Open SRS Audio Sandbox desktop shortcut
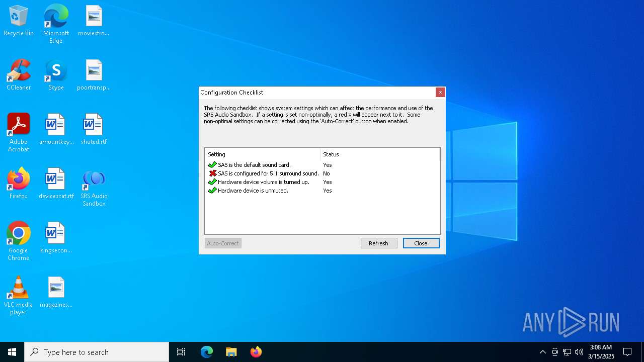The image size is (644, 362). tap(94, 188)
